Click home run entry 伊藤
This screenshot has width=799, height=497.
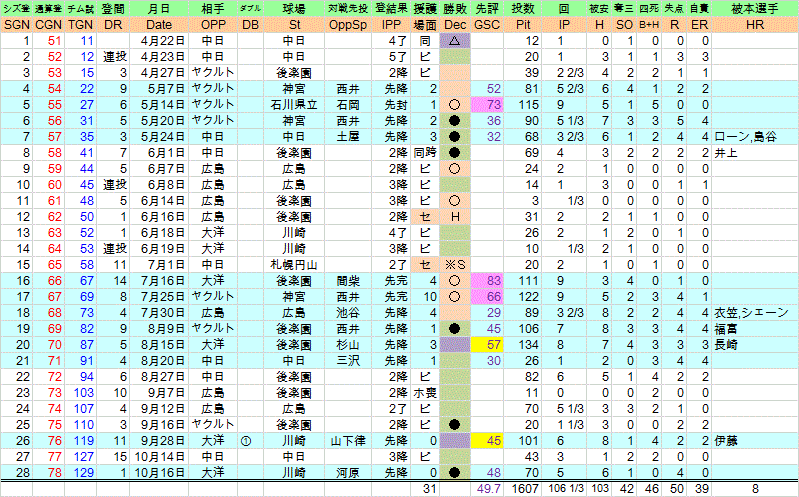(x=726, y=441)
